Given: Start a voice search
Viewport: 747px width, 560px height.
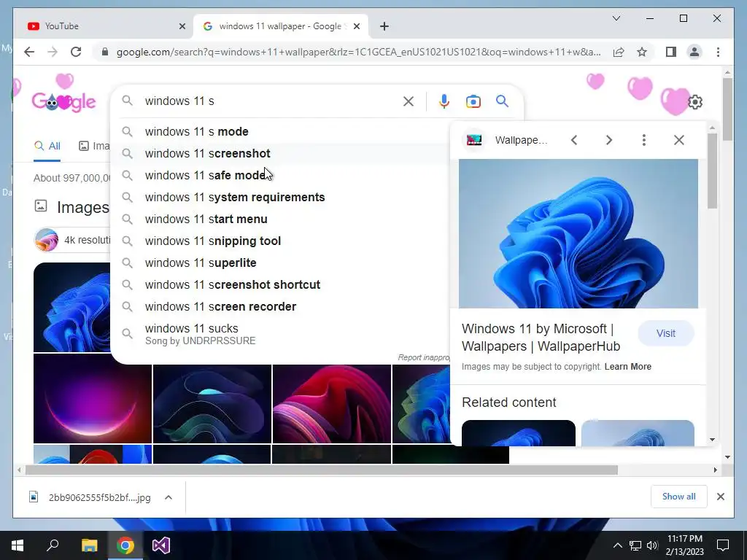Looking at the screenshot, I should click(444, 101).
